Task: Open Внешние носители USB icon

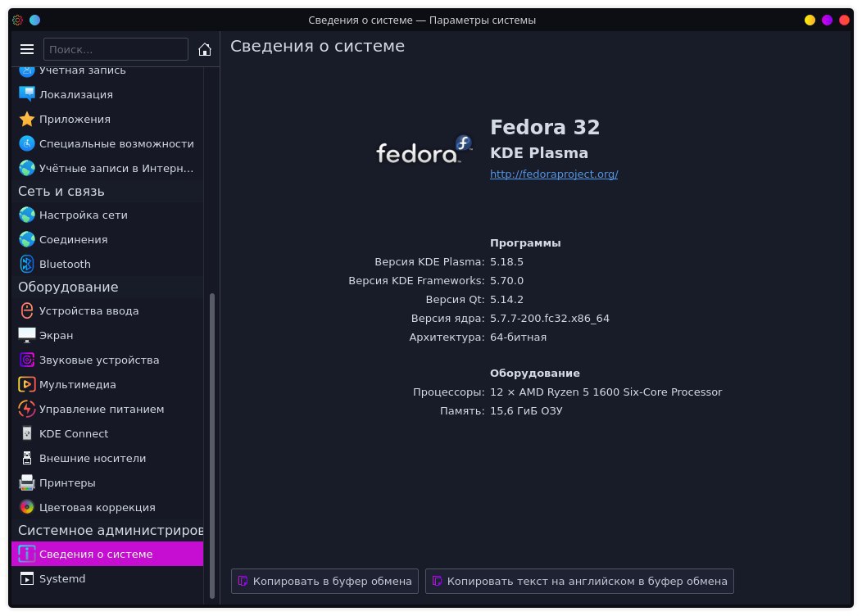Action: pyautogui.click(x=26, y=458)
